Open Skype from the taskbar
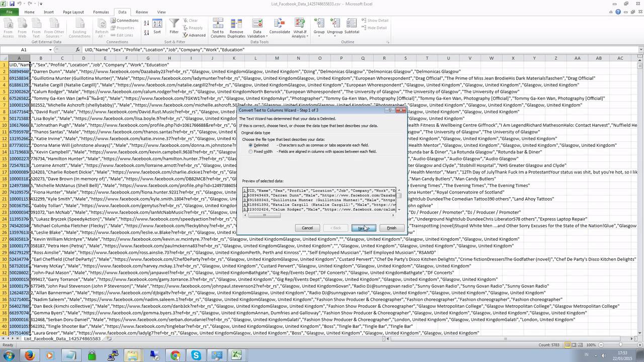The width and height of the screenshot is (644, 362). tap(196, 355)
